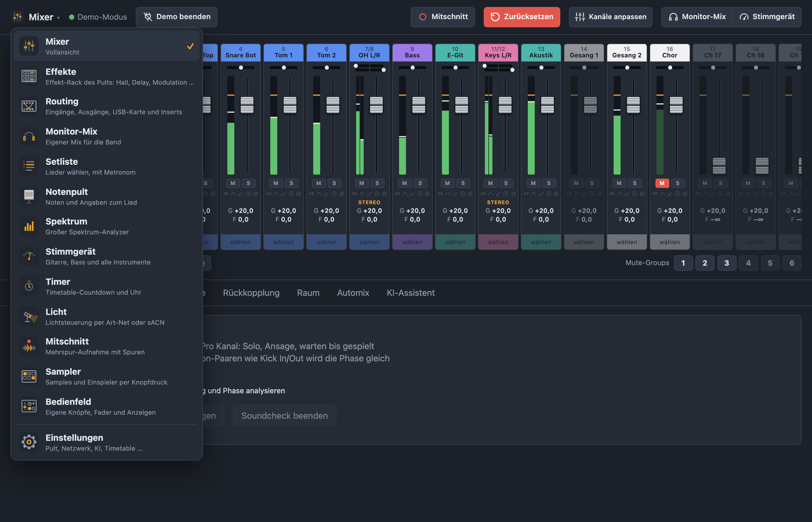The width and height of the screenshot is (812, 522).
Task: Solo the Gesang 2 channel
Action: click(x=635, y=183)
